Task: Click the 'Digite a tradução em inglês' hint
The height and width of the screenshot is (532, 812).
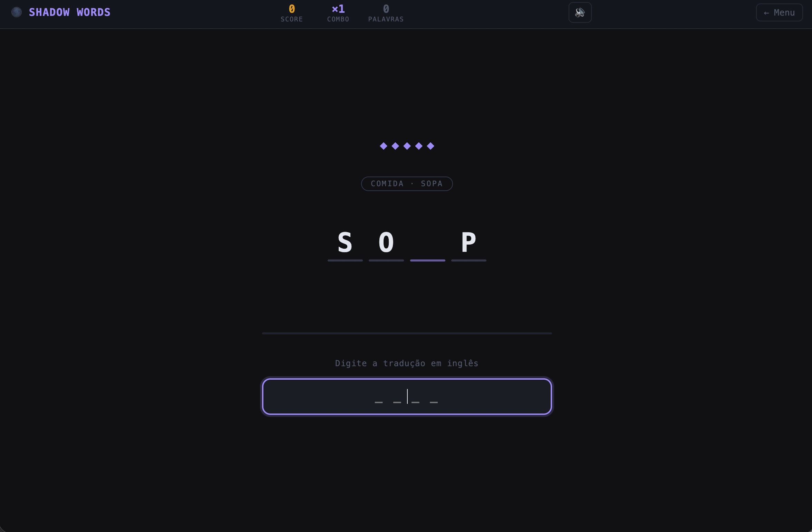Action: [407, 363]
